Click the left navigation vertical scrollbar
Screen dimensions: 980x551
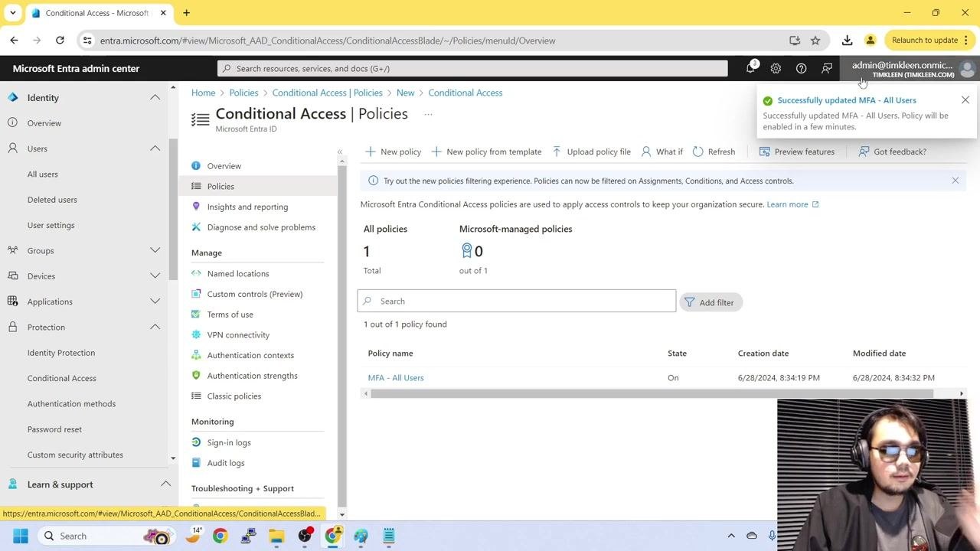(173, 208)
